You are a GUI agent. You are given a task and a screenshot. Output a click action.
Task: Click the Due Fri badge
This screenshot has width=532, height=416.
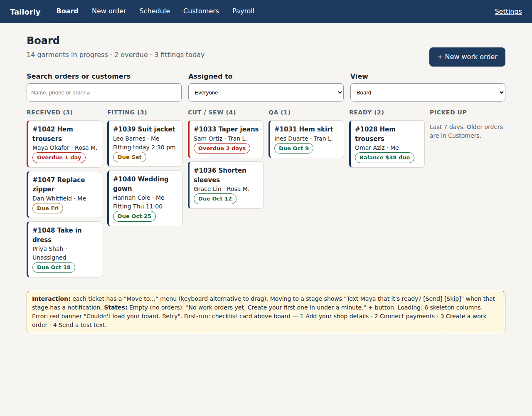click(x=48, y=208)
